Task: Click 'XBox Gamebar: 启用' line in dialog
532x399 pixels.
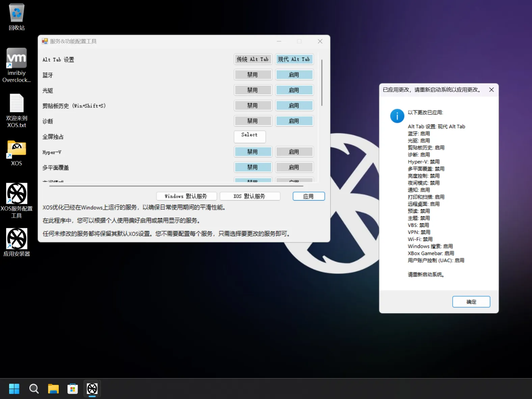Action: tap(431, 254)
